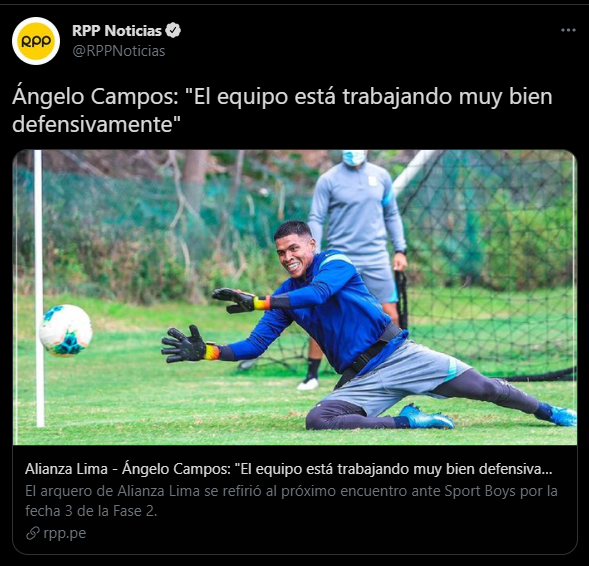Click the blue verified badge icon
The height and width of the screenshot is (566, 589).
(x=173, y=31)
